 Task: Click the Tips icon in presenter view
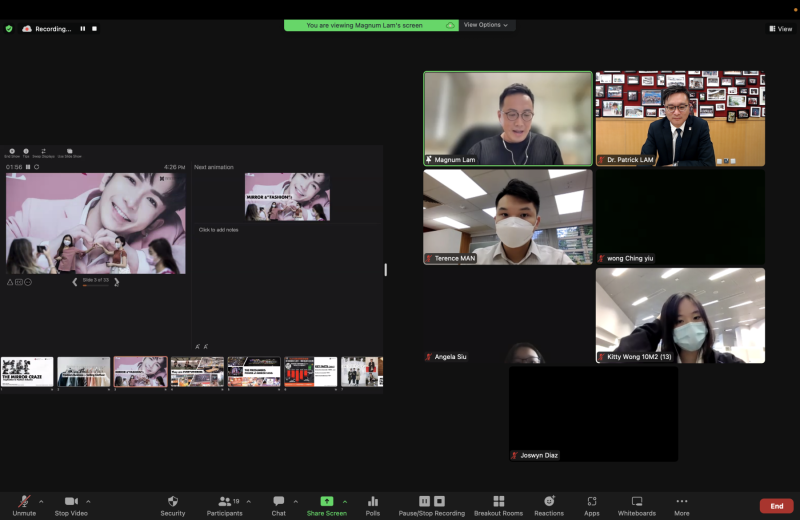pyautogui.click(x=26, y=153)
